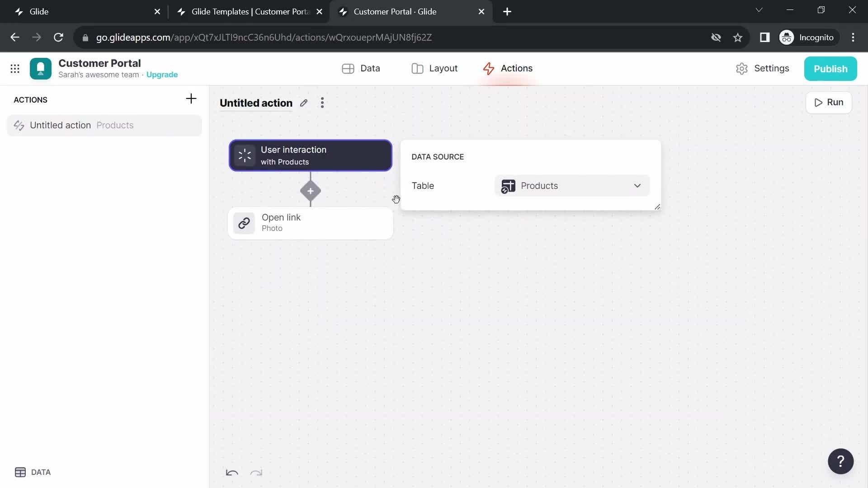The height and width of the screenshot is (488, 868).
Task: Click the edit pencil icon on action name
Action: coord(303,103)
